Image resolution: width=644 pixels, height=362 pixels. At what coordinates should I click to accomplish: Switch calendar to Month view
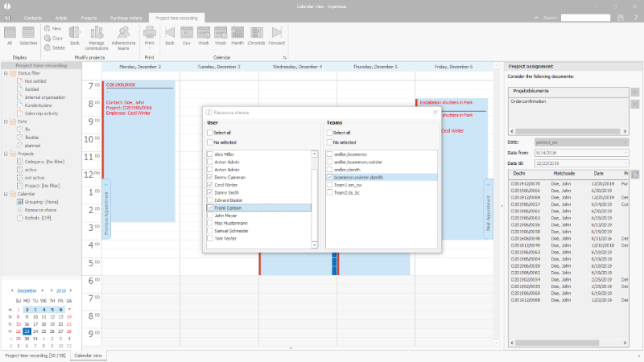pos(237,34)
